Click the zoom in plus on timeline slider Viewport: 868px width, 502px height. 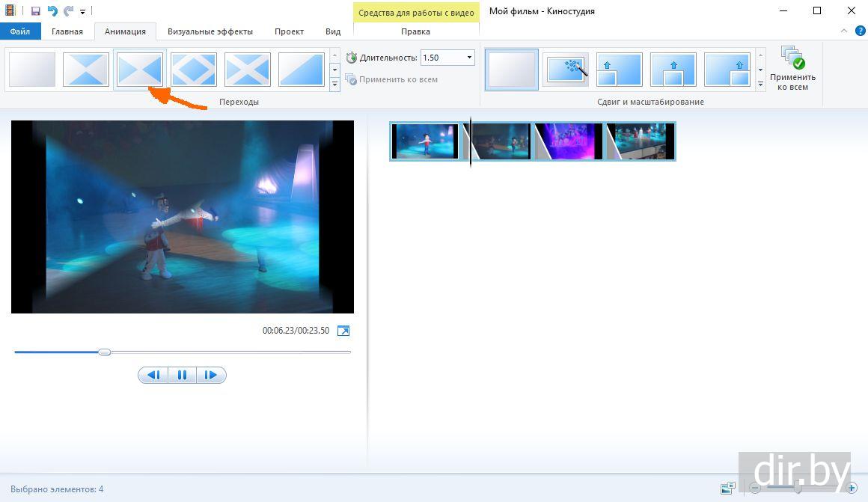pyautogui.click(x=852, y=488)
